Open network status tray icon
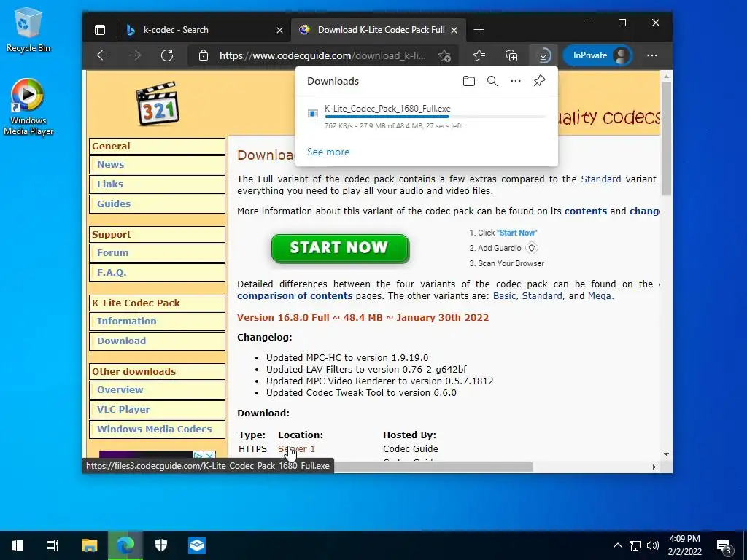The image size is (747, 560). point(635,545)
